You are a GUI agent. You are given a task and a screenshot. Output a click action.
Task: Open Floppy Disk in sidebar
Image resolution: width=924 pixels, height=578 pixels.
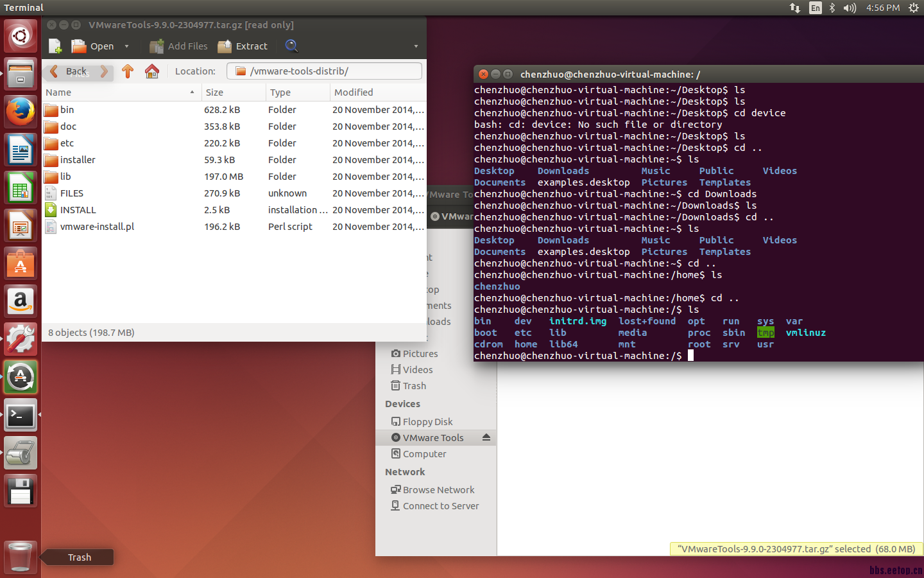427,422
